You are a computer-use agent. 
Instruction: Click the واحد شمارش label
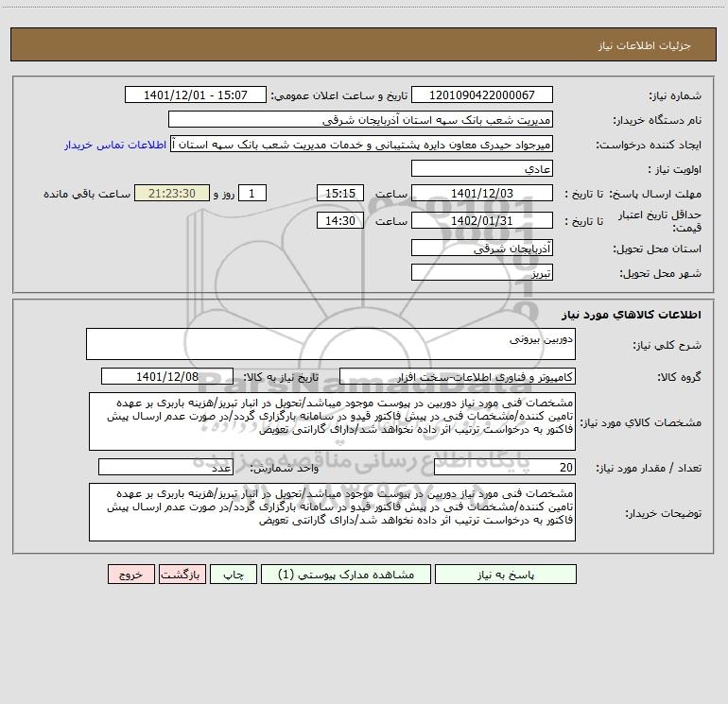(285, 468)
